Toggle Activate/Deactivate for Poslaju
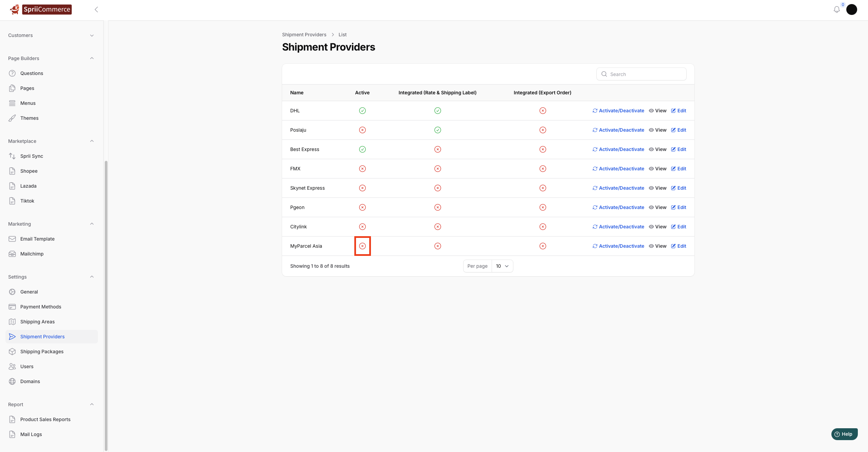 [x=618, y=130]
